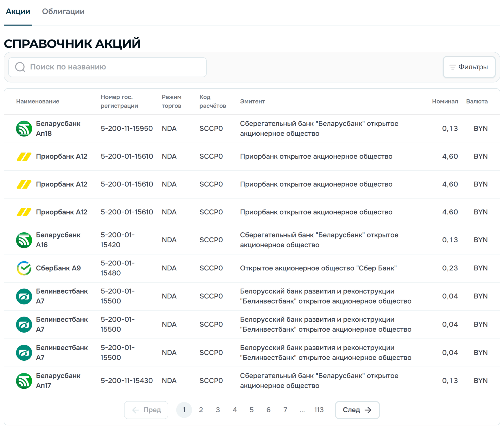The height and width of the screenshot is (428, 504).
Task: Switch to the Облигации tab
Action: (63, 12)
